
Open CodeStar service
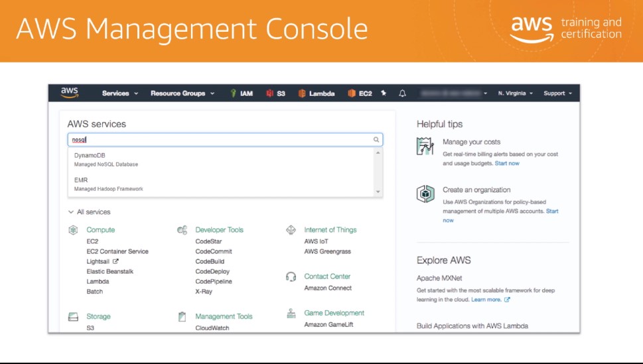pos(208,241)
